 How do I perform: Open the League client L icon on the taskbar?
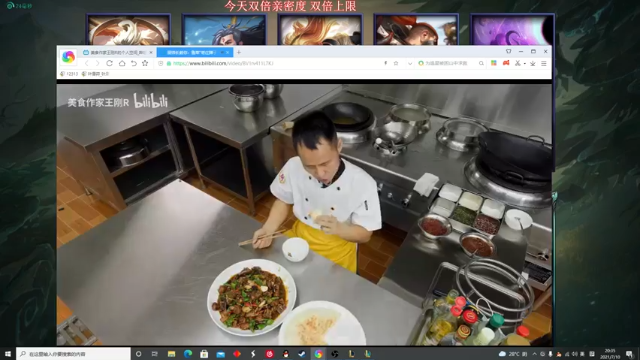[351, 354]
